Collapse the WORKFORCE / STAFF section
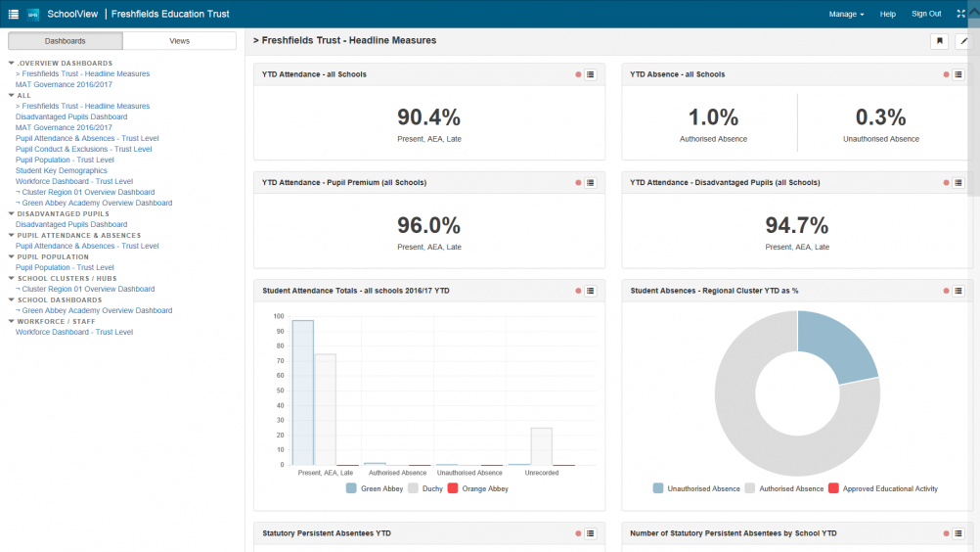Image resolution: width=980 pixels, height=552 pixels. pyautogui.click(x=12, y=321)
